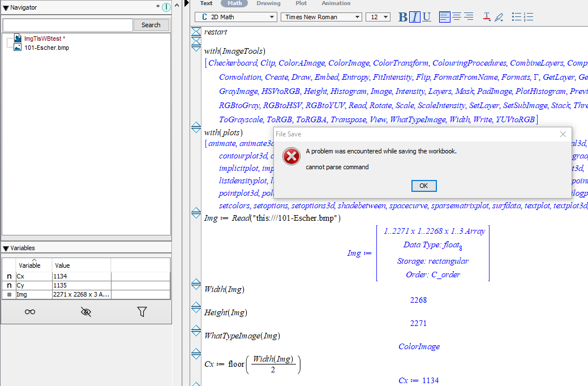
Task: Click OK in the File Save dialog
Action: (424, 186)
